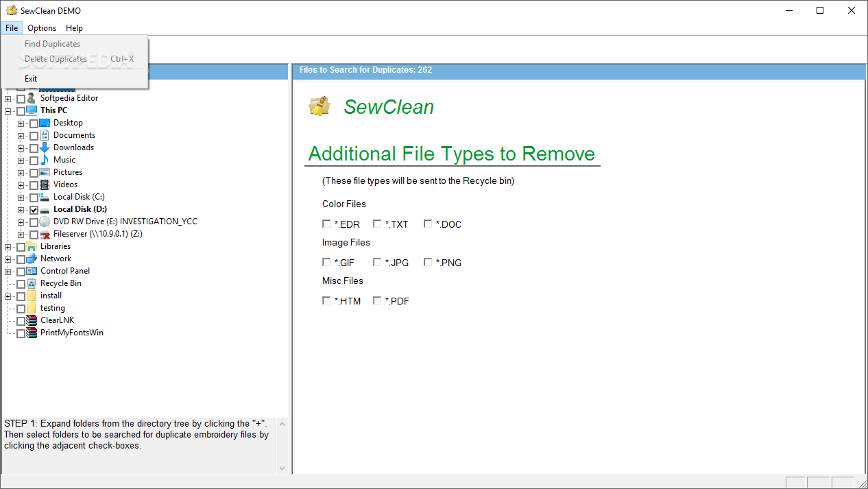Select the PrintMyFontsWin tree label
The image size is (868, 489).
tap(72, 333)
